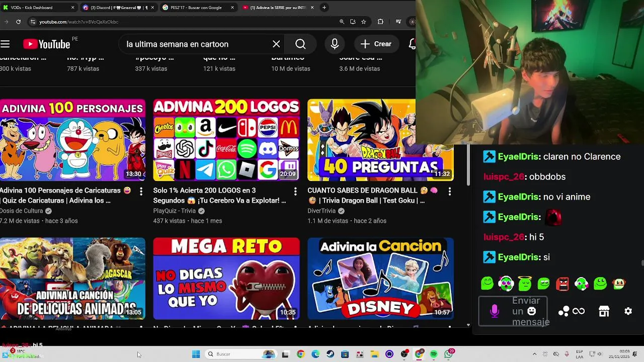
Task: Open Adivina 100 Personajes video thumbnail
Action: 72,140
